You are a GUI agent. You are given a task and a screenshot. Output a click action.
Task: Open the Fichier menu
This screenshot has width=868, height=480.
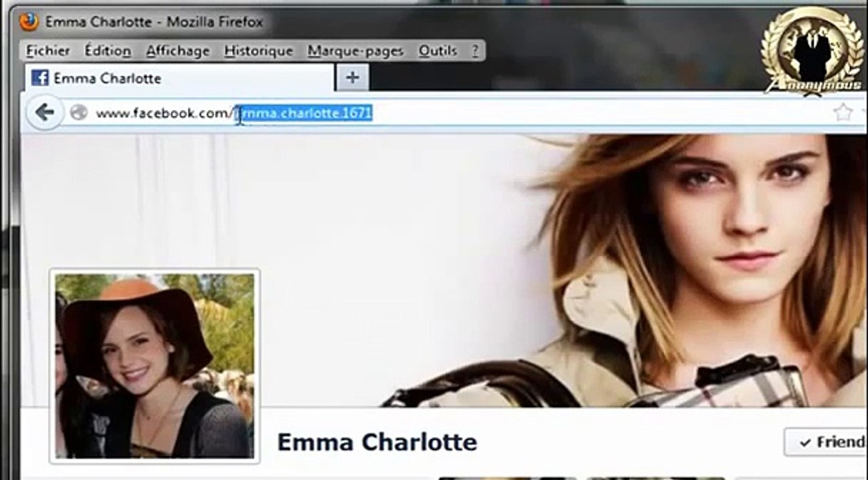[x=48, y=51]
